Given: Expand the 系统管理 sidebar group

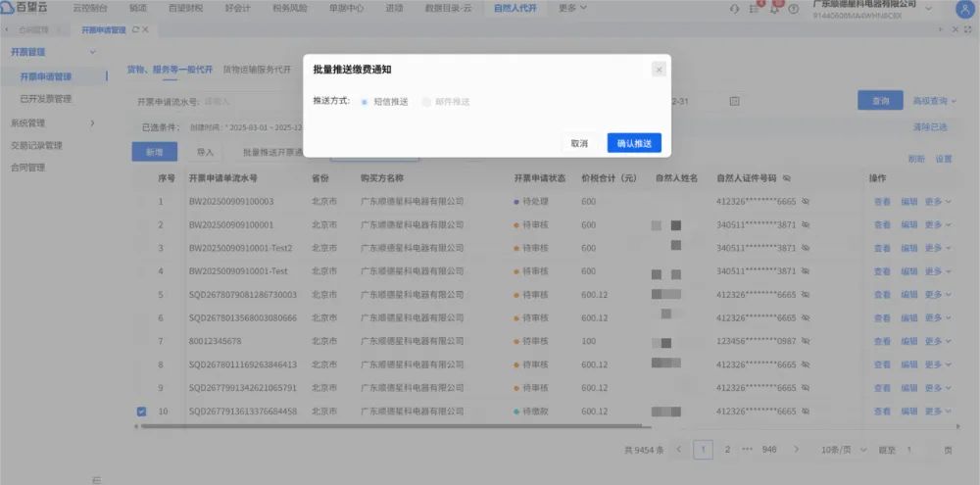Looking at the screenshot, I should pos(92,123).
